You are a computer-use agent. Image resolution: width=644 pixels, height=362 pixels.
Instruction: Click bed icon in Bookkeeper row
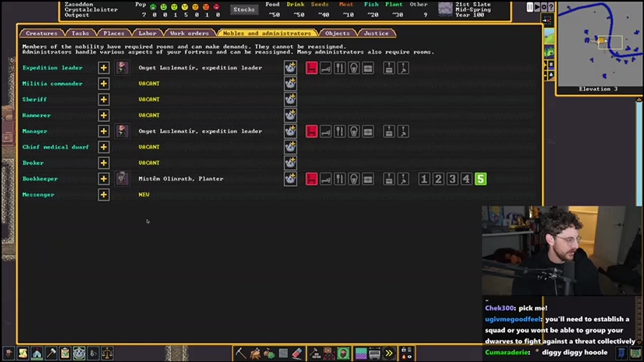pyautogui.click(x=326, y=179)
